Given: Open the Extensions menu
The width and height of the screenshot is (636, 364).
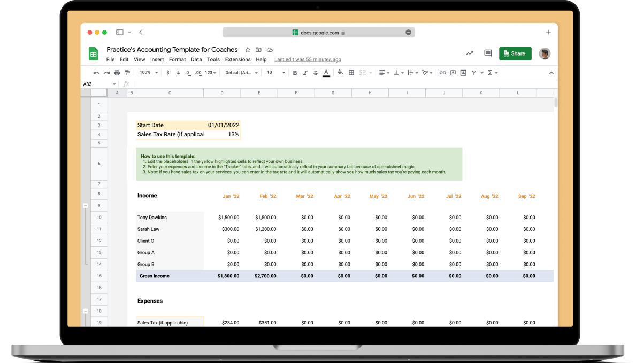Looking at the screenshot, I should click(237, 59).
